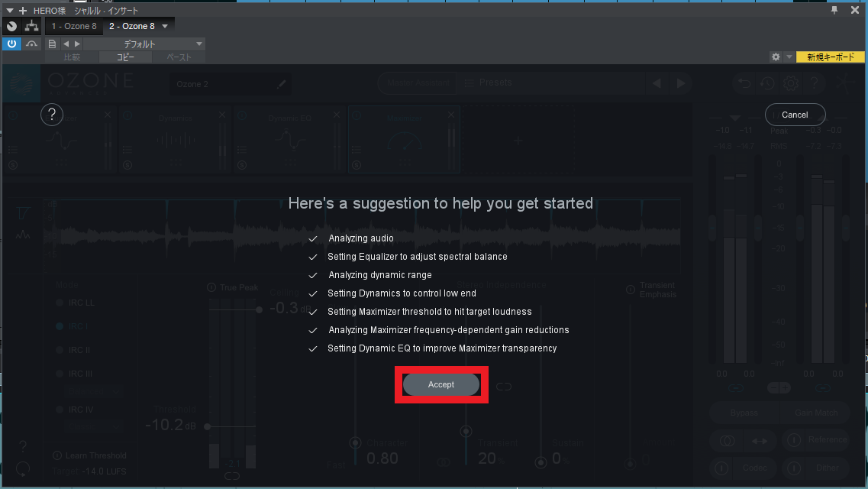Switch to the 1 - Ozone 8 tab
Image resolution: width=868 pixels, height=489 pixels.
(74, 26)
